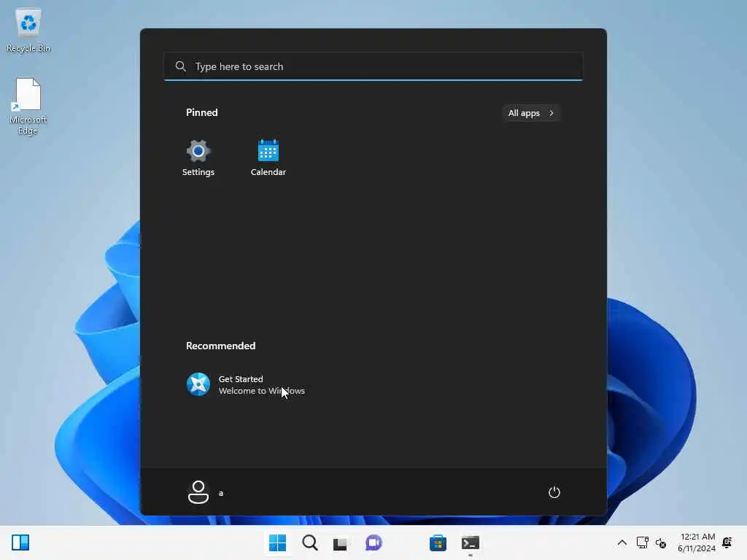Open Get Started recommended item
747x560 pixels.
(246, 384)
